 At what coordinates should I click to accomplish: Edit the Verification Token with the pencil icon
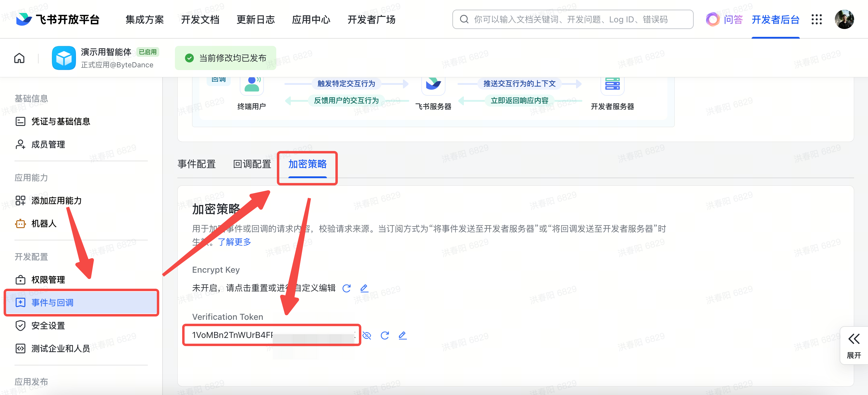(402, 335)
